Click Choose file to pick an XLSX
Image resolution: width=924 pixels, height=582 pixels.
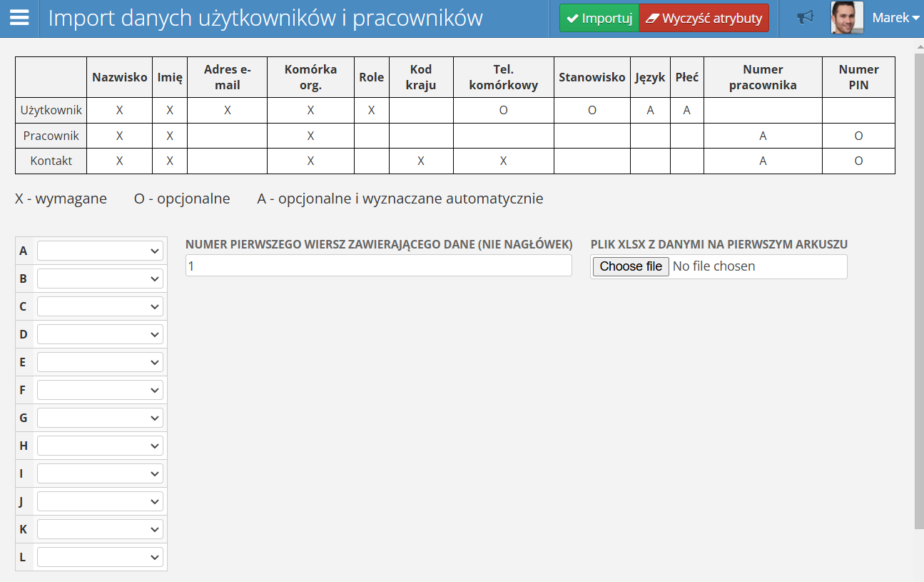[631, 266]
